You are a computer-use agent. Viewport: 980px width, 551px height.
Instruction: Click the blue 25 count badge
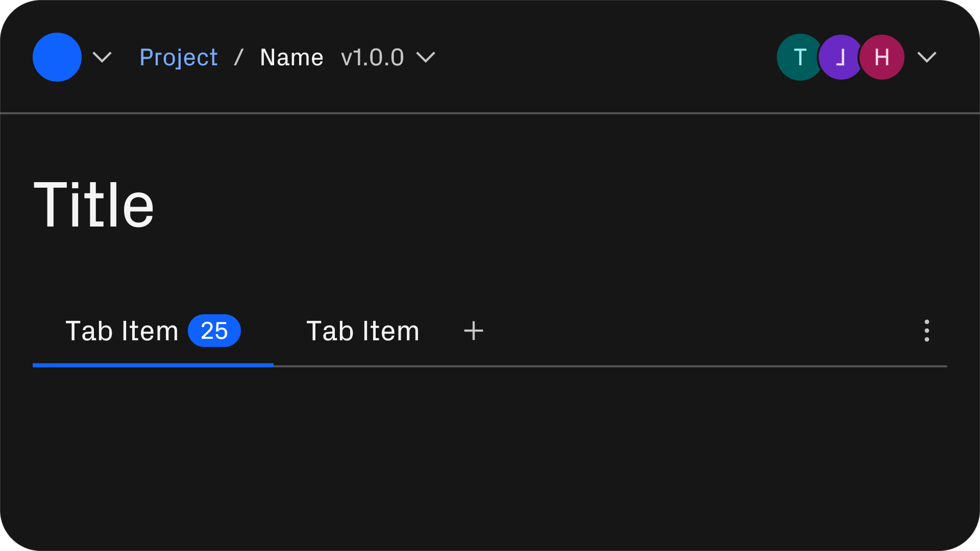coord(214,331)
